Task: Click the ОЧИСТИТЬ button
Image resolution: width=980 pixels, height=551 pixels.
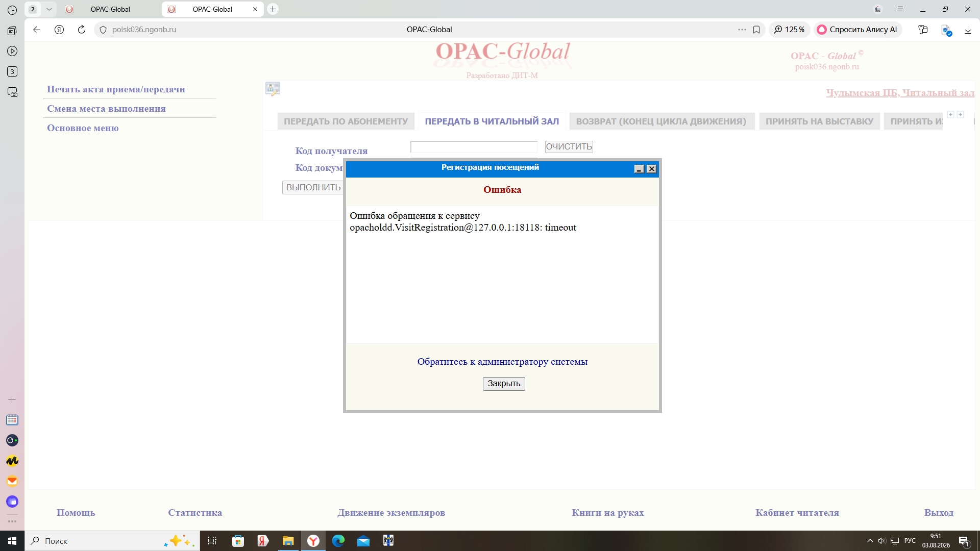Action: [x=569, y=147]
